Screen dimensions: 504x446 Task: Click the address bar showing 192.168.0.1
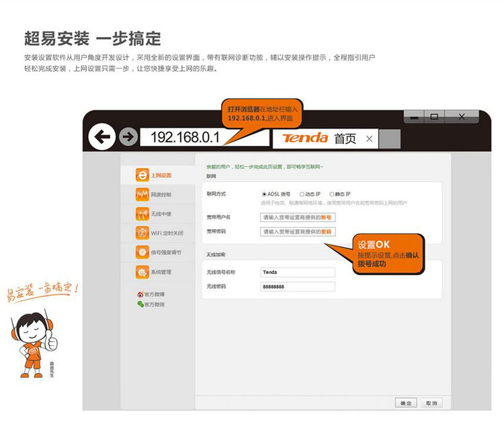[x=185, y=138]
